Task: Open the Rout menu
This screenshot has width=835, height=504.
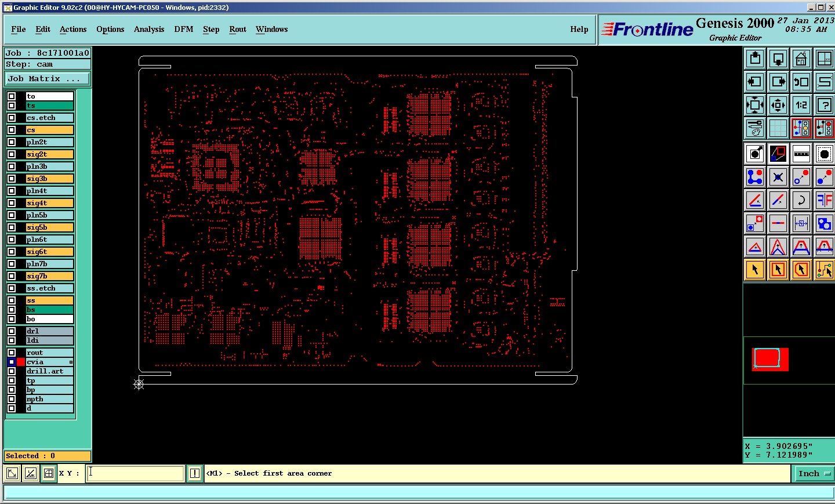Action: click(x=238, y=29)
